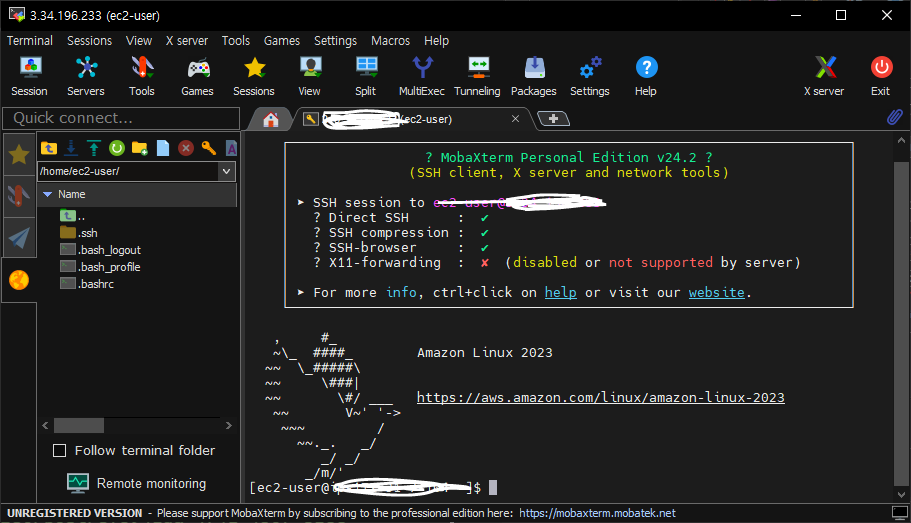Open the Servers toolbar icon
Viewport: 911px width, 523px height.
click(x=86, y=76)
